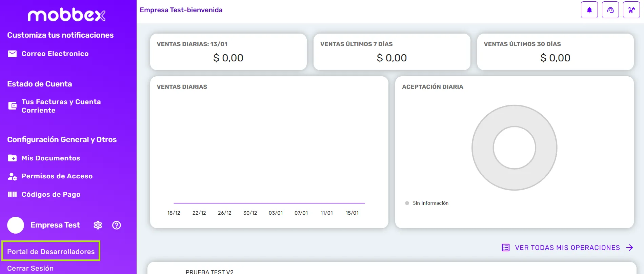This screenshot has width=644, height=274.
Task: Open Permisos de Acceso
Action: pyautogui.click(x=57, y=176)
